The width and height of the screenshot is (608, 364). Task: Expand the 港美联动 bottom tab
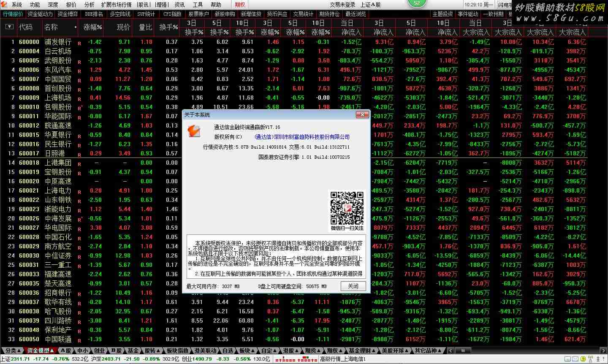tap(205, 350)
